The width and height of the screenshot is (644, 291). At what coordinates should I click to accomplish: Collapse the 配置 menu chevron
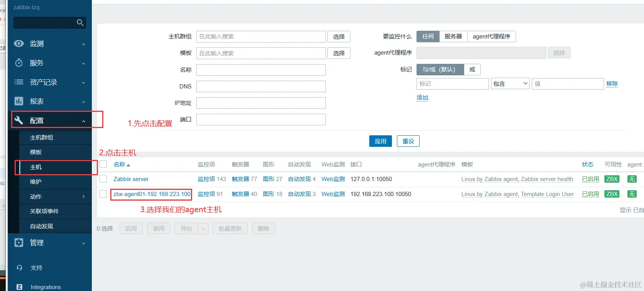click(83, 121)
